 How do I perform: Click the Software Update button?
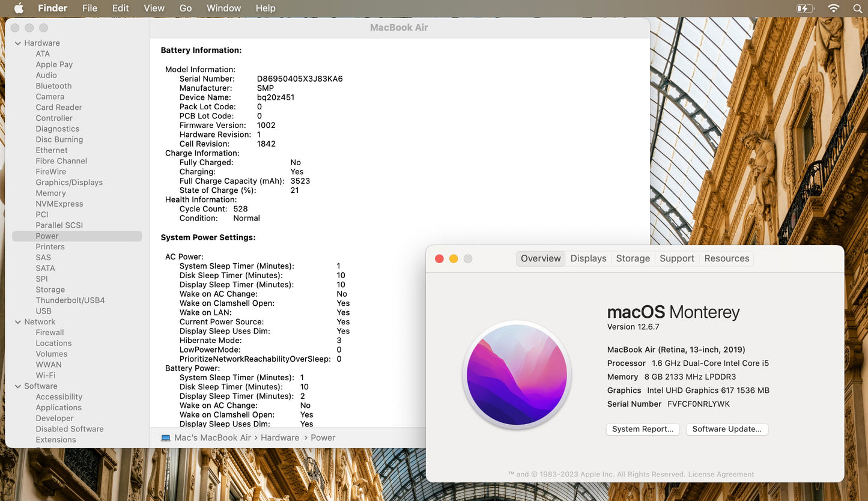coord(727,429)
